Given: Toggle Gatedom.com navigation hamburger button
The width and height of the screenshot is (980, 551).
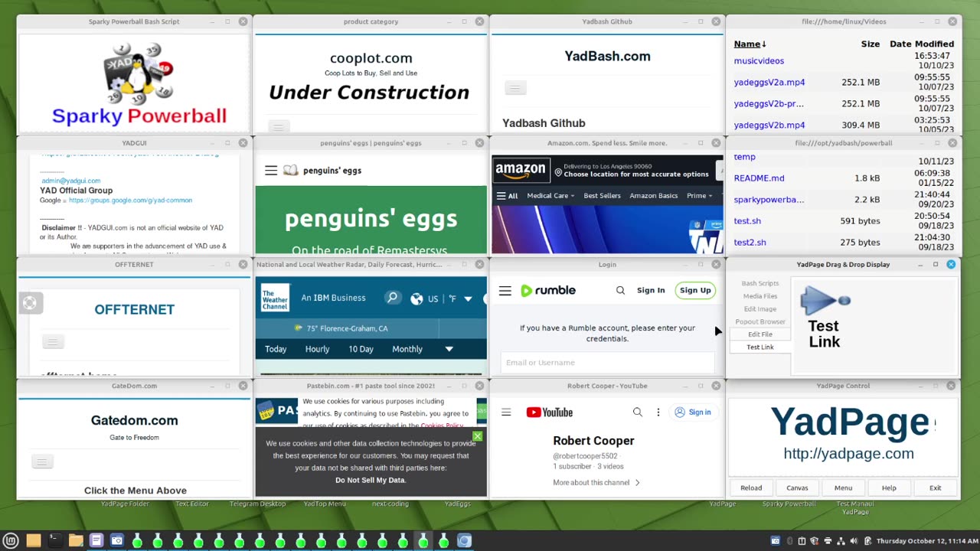Looking at the screenshot, I should [x=42, y=461].
